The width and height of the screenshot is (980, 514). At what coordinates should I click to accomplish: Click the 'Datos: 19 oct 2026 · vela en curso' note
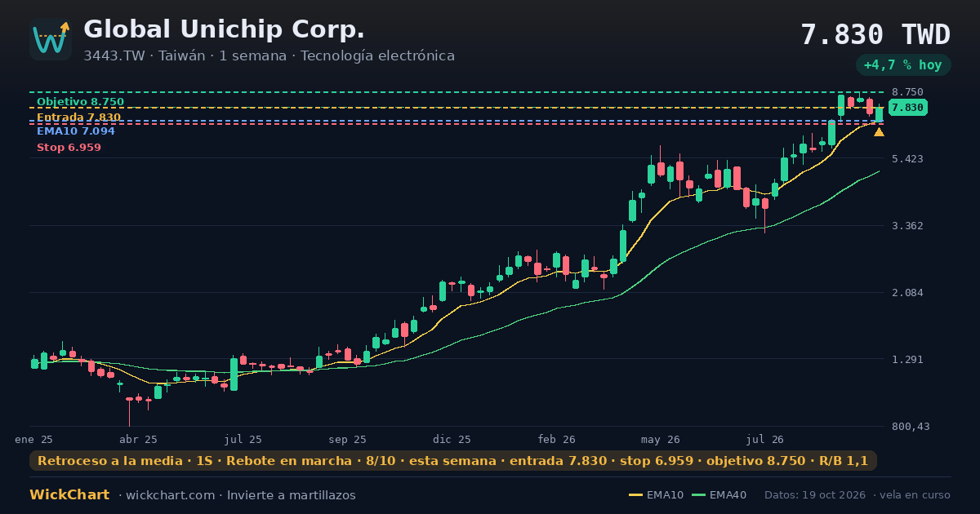tap(857, 495)
